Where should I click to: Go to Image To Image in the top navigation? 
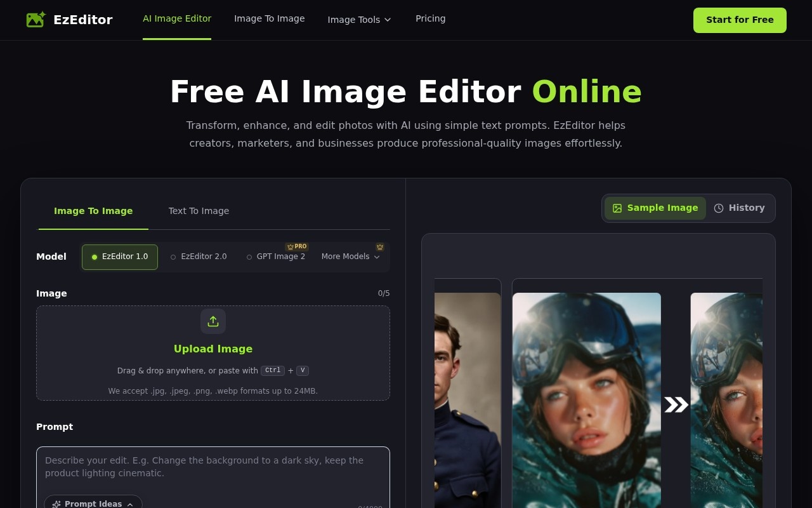(270, 19)
